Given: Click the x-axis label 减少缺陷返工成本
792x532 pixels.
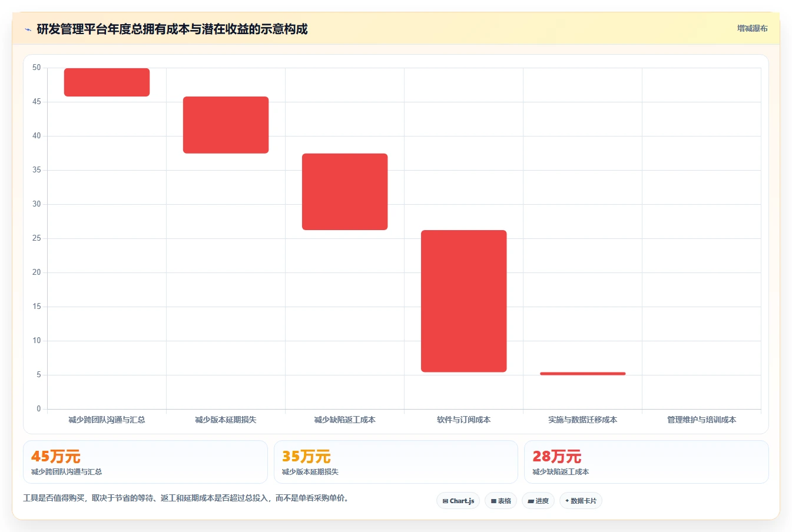Looking at the screenshot, I should click(x=344, y=420).
